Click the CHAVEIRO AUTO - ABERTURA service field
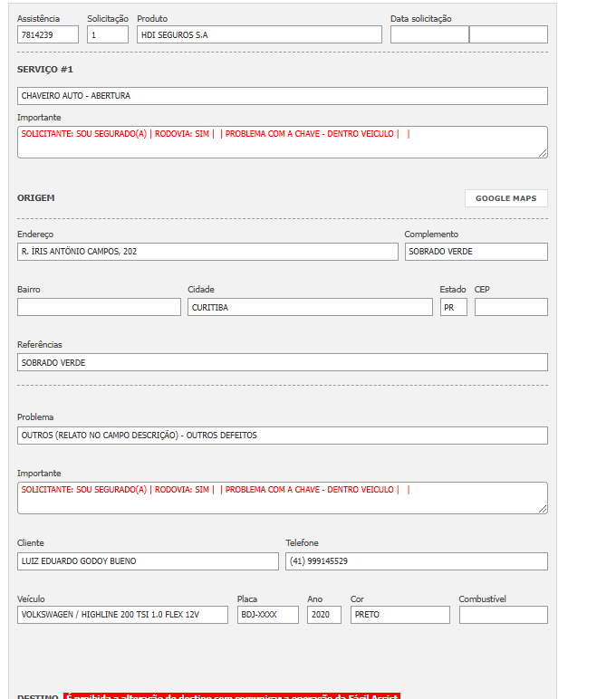616x699 pixels. pos(282,96)
